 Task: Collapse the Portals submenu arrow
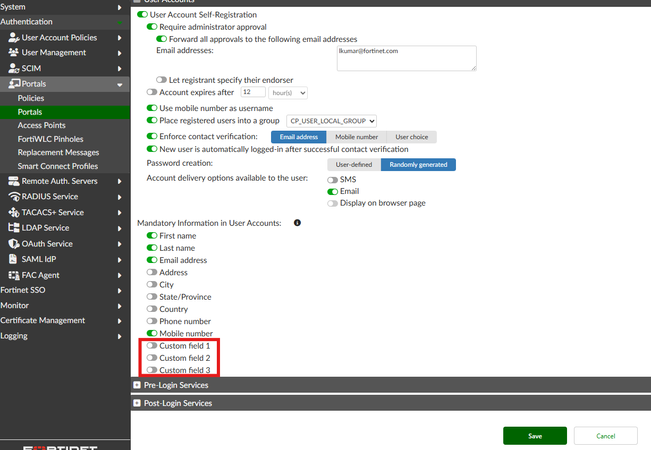click(120, 85)
